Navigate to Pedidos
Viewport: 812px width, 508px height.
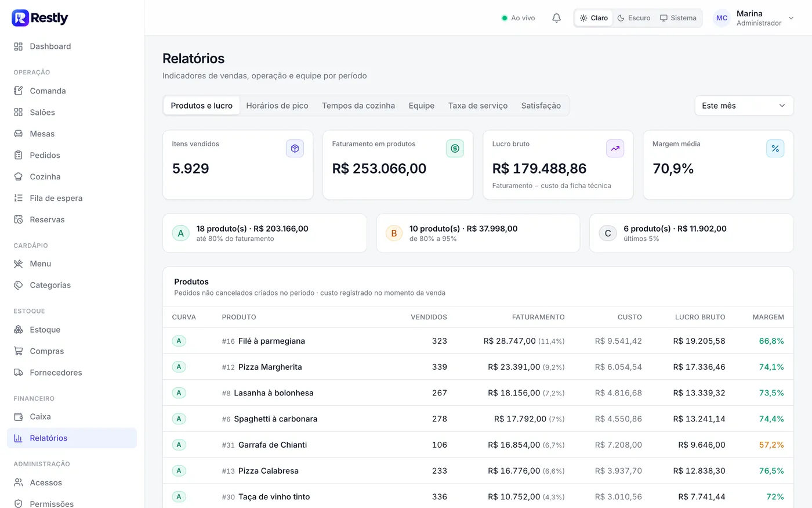72,156
